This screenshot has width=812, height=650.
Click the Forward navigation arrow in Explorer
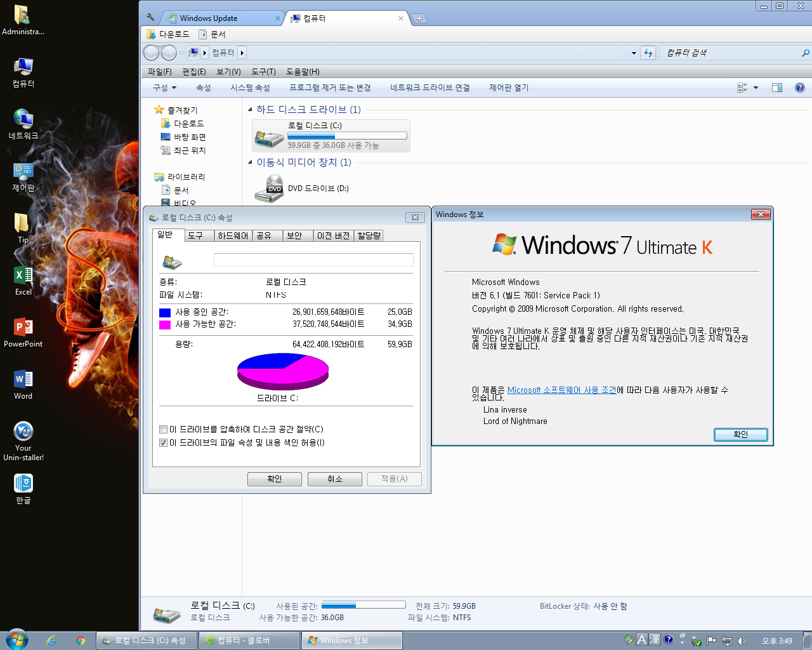coord(169,53)
